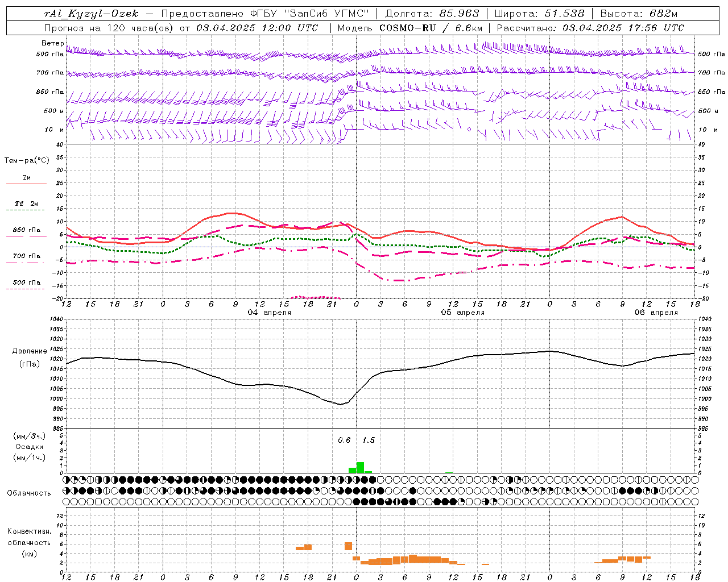The image size is (728, 582).
Task: Click the Осадки precipitation label
Action: click(29, 447)
